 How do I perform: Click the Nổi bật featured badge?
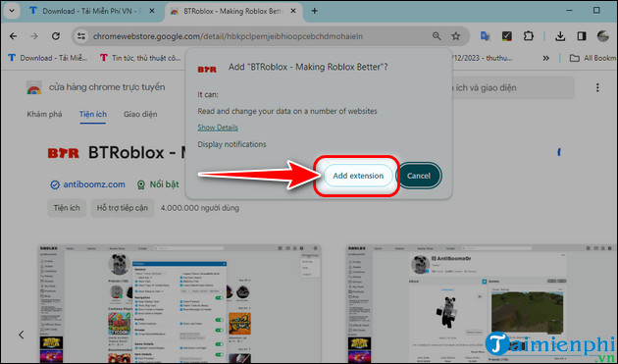[x=158, y=184]
